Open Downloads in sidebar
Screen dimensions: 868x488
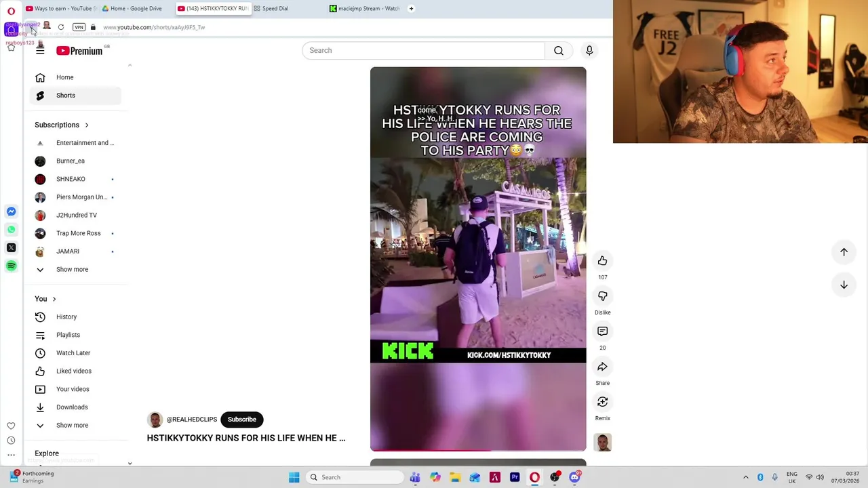(x=75, y=407)
